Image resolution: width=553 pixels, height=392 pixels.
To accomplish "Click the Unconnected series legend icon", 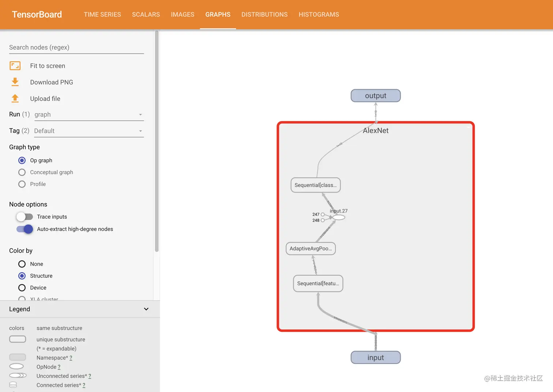I will pos(18,376).
